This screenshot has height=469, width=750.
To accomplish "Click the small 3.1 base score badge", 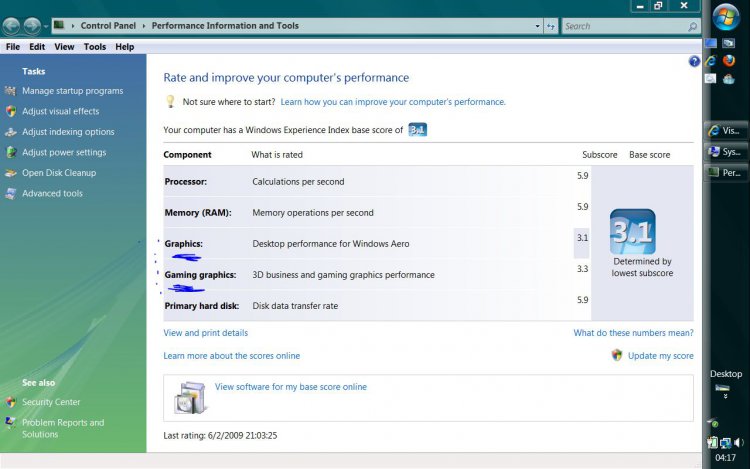I will click(x=418, y=130).
